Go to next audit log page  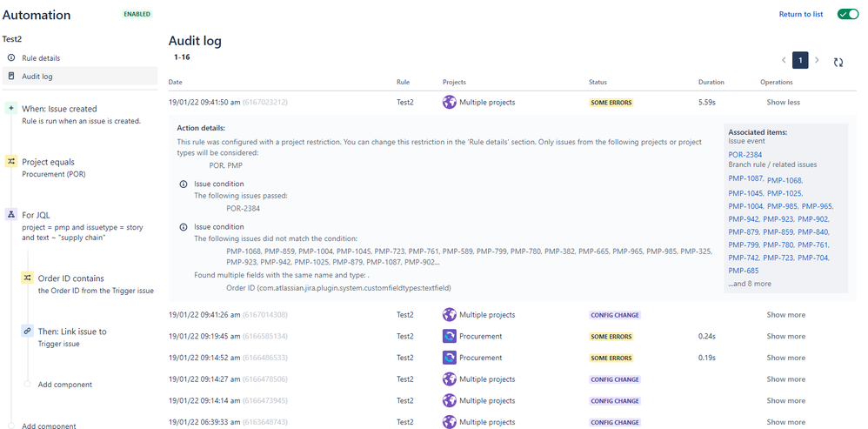pyautogui.click(x=817, y=60)
